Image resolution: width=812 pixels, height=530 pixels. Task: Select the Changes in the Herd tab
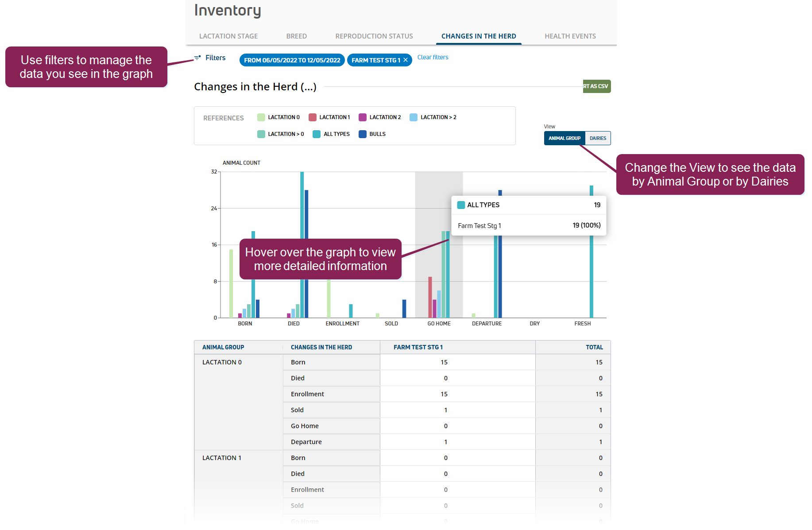[x=479, y=36]
